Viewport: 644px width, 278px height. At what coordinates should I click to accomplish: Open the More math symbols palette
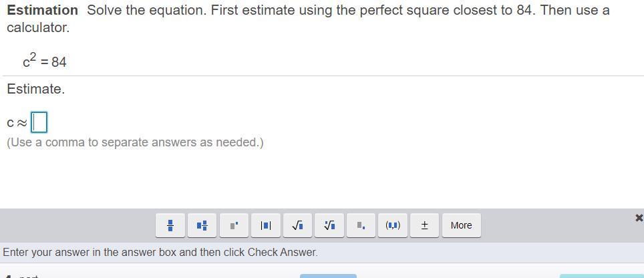tap(461, 225)
